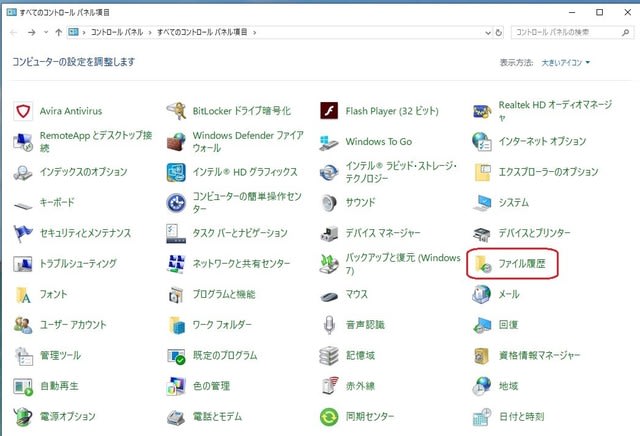Click コントロール パネル breadcrumb
Screen dimensions: 640x436
tap(117, 32)
